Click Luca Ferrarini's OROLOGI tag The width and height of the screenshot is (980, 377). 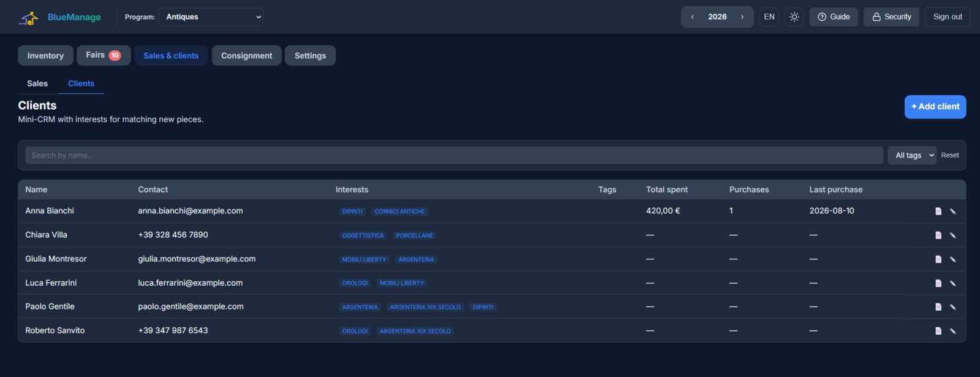pyautogui.click(x=355, y=283)
